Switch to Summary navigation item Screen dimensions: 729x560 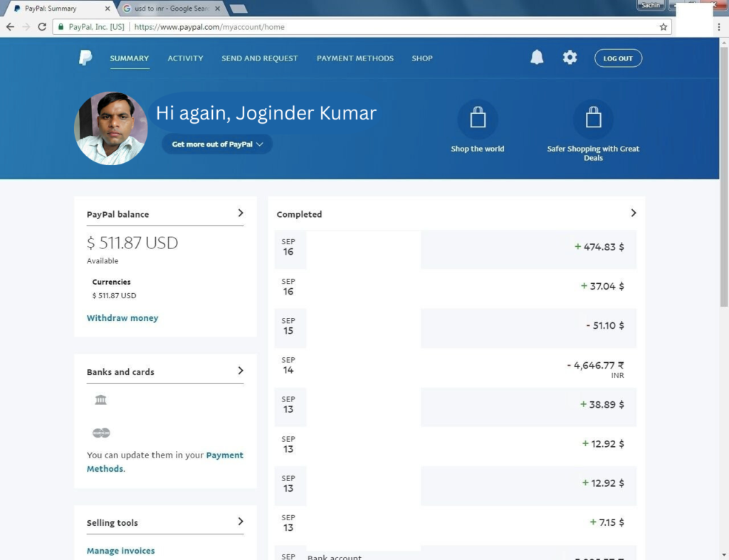point(130,58)
